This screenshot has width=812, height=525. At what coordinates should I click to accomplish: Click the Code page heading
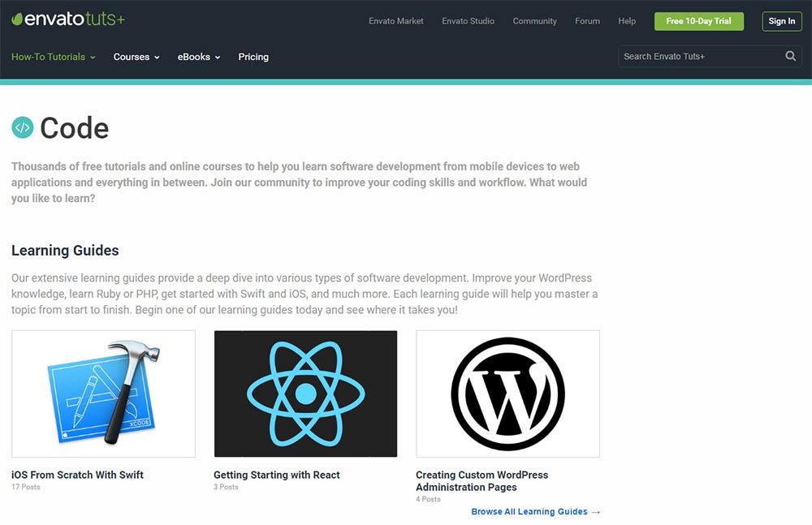tap(74, 128)
